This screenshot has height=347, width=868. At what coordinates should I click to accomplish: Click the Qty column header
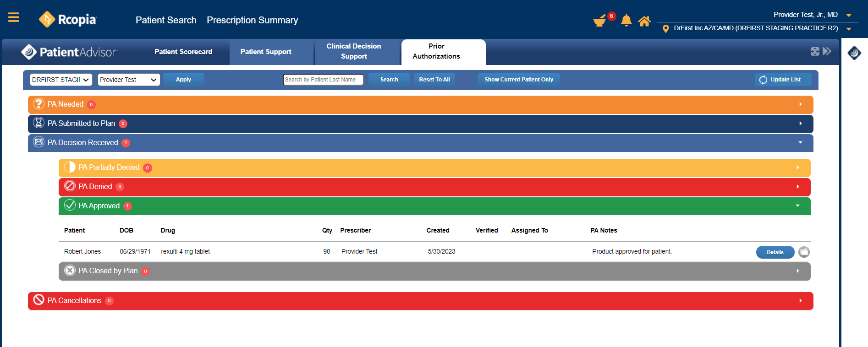coord(327,230)
